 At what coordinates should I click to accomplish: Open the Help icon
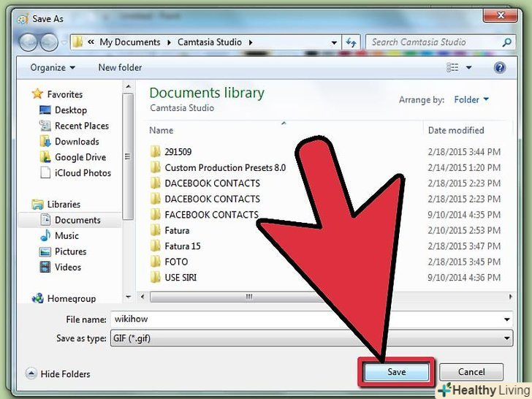[x=499, y=67]
